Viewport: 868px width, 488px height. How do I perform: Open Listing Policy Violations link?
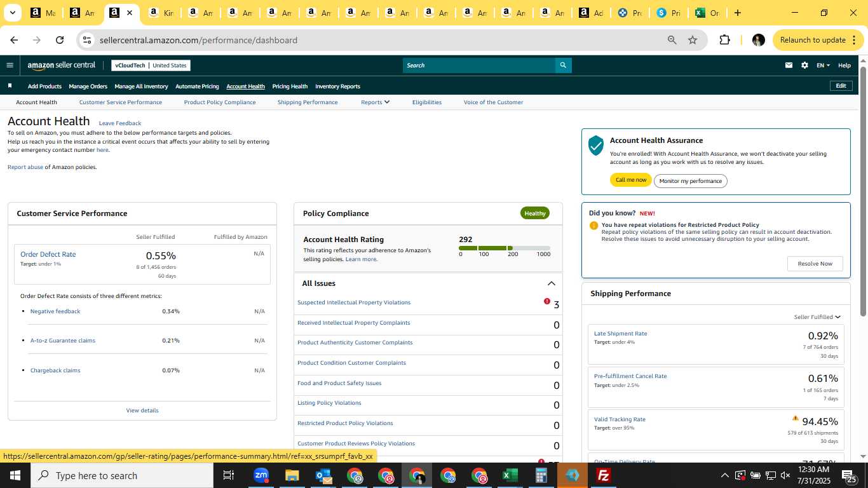tap(329, 403)
